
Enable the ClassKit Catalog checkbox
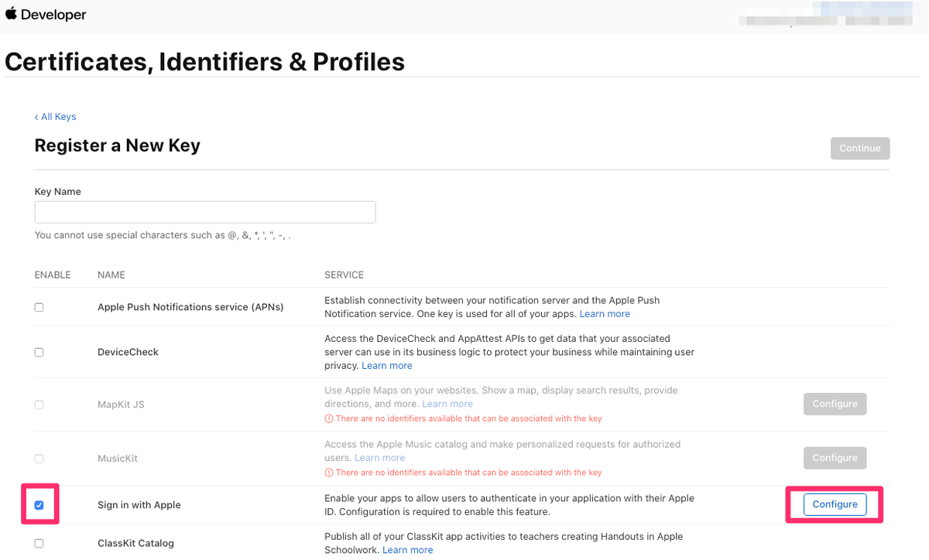pos(39,544)
